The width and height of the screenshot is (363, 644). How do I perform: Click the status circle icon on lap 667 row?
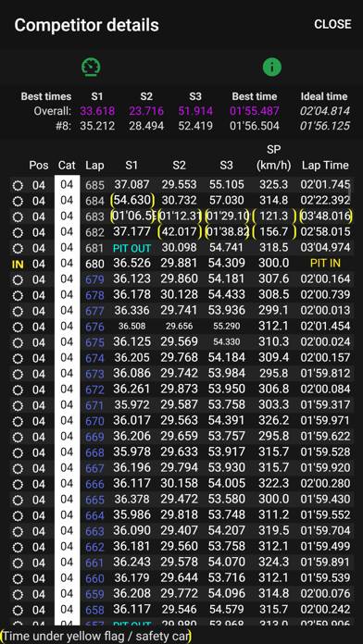coord(18,468)
